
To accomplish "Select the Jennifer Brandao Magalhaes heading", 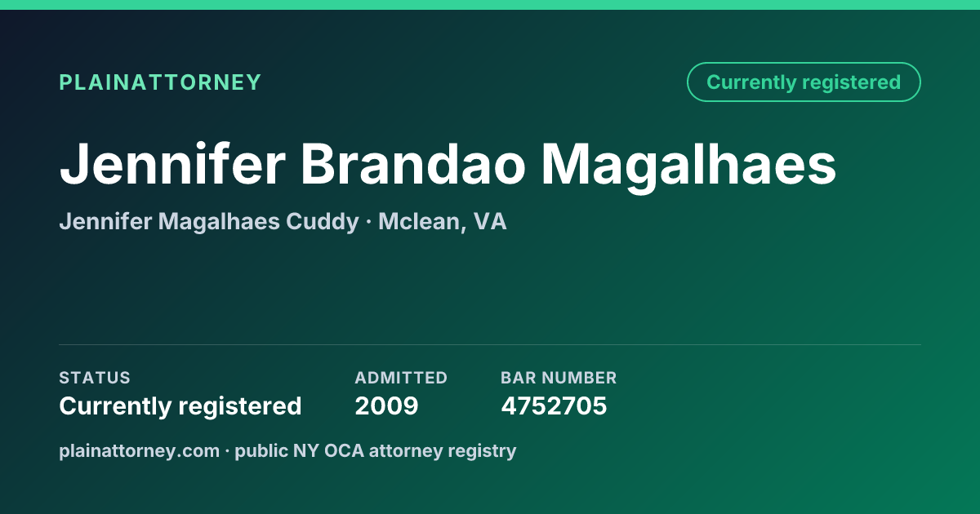I will coord(448,166).
